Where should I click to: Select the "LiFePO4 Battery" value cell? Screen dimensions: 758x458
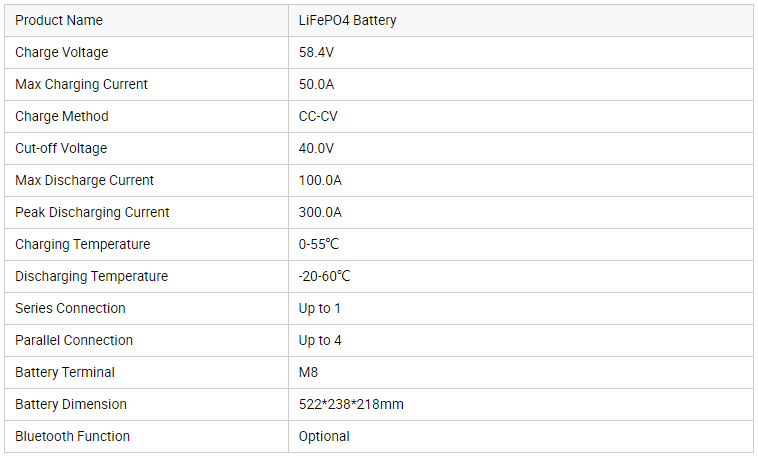pos(347,21)
